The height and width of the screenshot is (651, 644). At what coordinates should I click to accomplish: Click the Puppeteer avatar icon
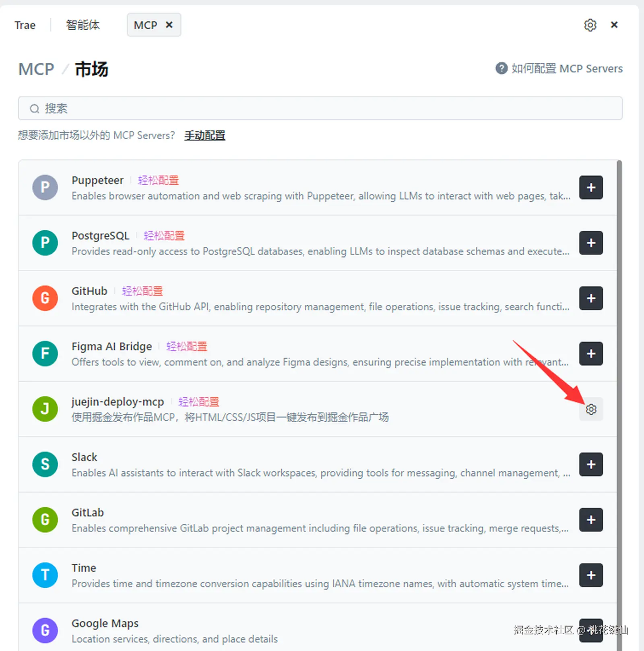click(45, 187)
